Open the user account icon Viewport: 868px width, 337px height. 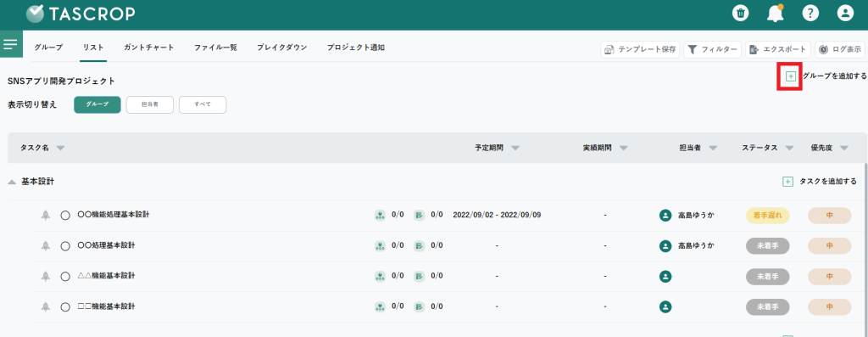845,14
